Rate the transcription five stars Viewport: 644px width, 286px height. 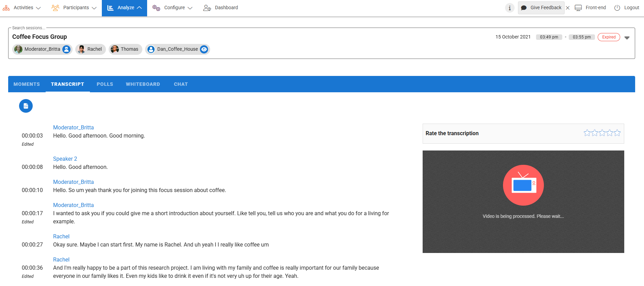point(617,133)
